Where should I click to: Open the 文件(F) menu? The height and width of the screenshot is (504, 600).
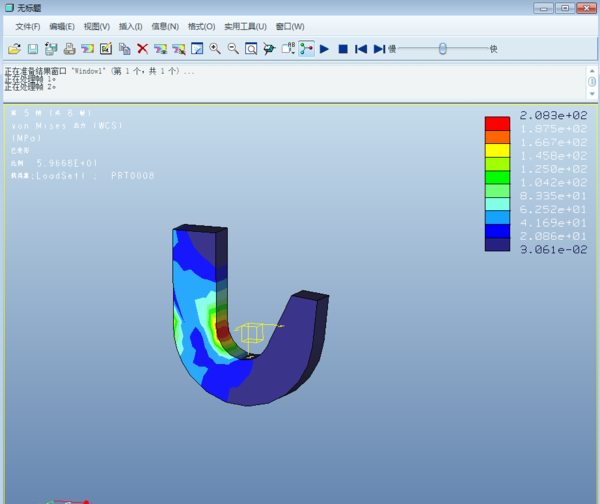28,26
